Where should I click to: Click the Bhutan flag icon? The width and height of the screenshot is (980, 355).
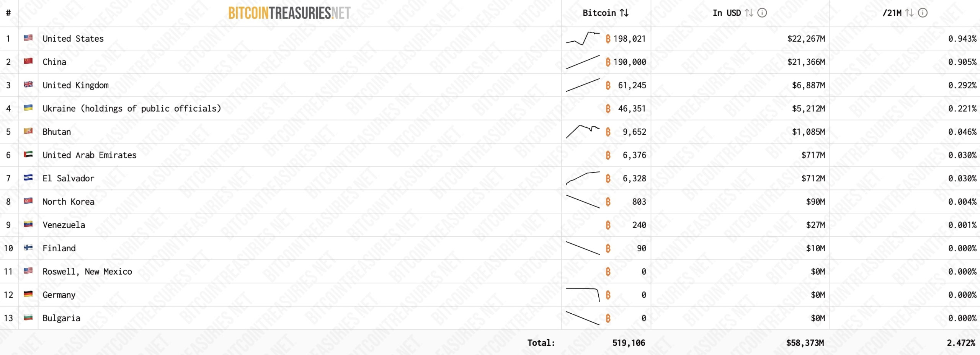pos(28,131)
